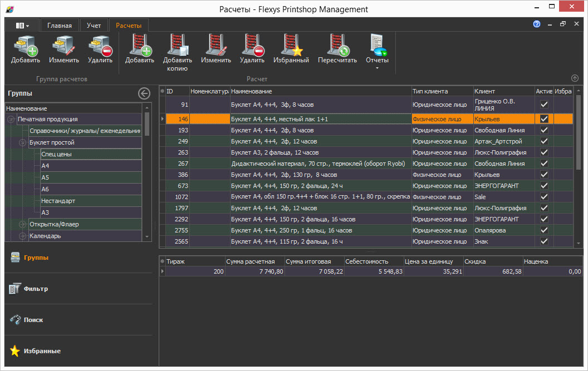The width and height of the screenshot is (588, 371).
Task: Click Удалить in the Расчет ribbon section
Action: coord(252,50)
